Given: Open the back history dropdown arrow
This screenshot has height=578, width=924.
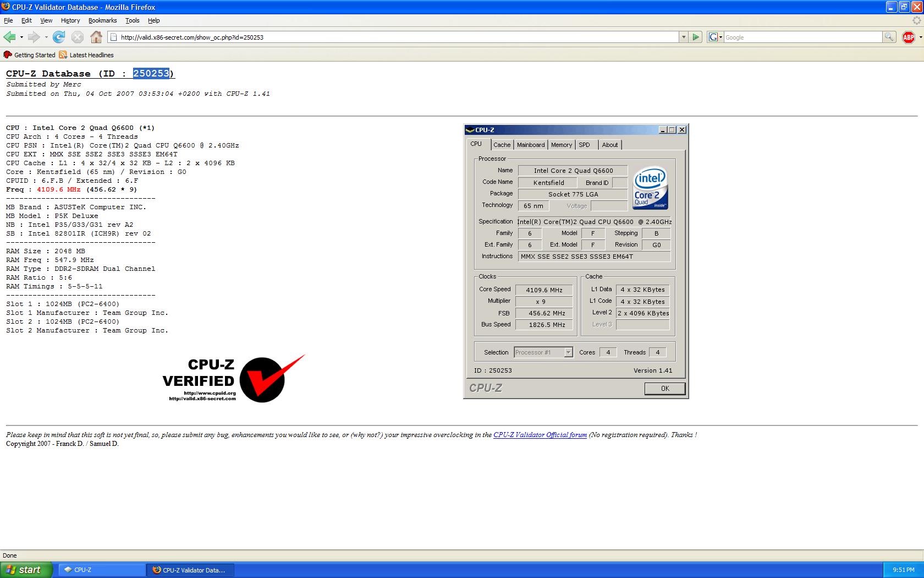Looking at the screenshot, I should [21, 37].
